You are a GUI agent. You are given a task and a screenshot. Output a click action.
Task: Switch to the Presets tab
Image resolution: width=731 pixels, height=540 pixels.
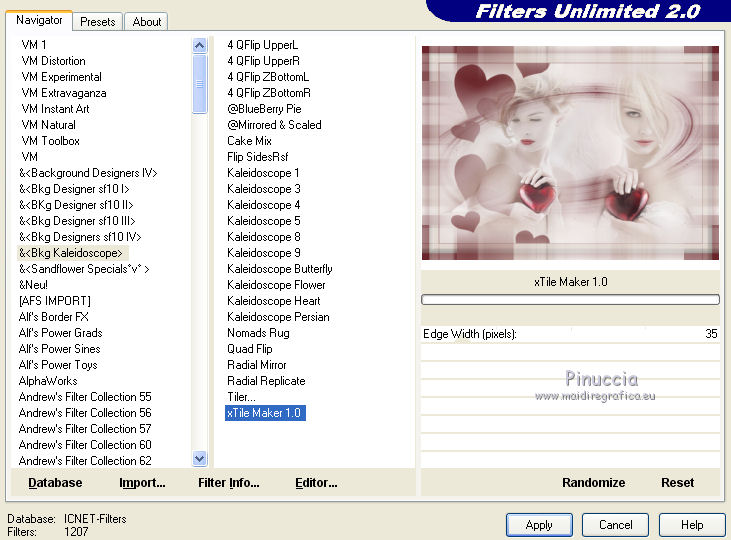tap(97, 21)
